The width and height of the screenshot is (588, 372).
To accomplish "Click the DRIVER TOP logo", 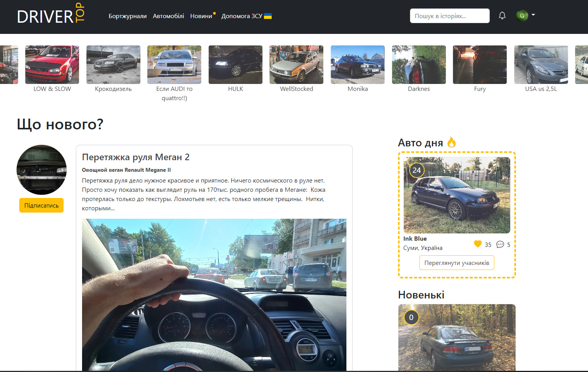I will click(51, 14).
